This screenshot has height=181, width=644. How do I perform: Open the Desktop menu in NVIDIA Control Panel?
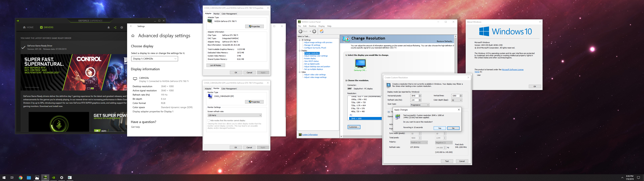tap(312, 26)
